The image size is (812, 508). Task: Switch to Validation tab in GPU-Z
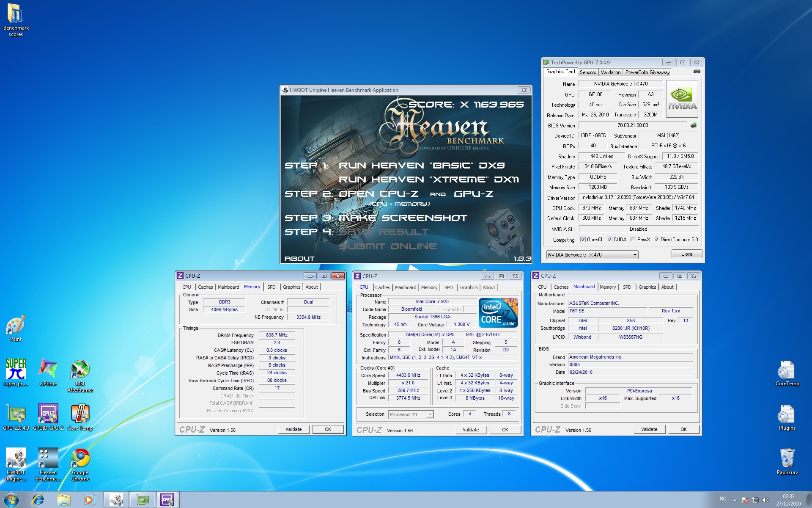point(611,72)
